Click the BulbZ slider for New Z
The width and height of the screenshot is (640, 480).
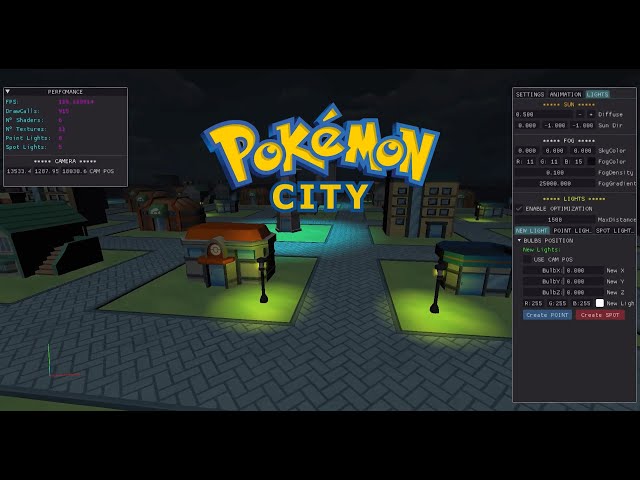tap(563, 293)
